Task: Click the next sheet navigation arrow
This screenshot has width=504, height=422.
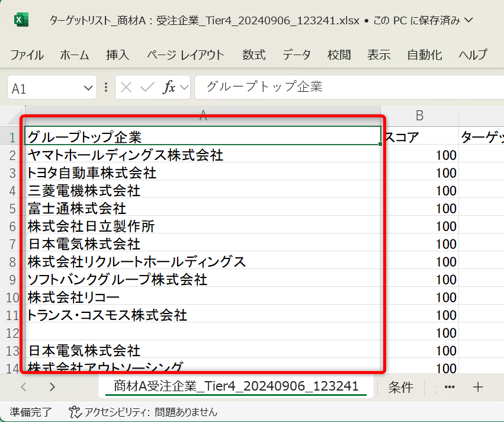Action: tap(52, 387)
